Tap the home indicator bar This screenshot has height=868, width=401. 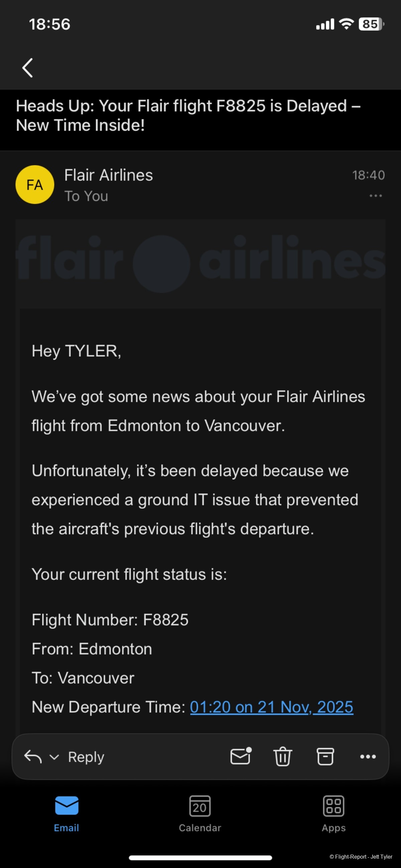click(200, 858)
